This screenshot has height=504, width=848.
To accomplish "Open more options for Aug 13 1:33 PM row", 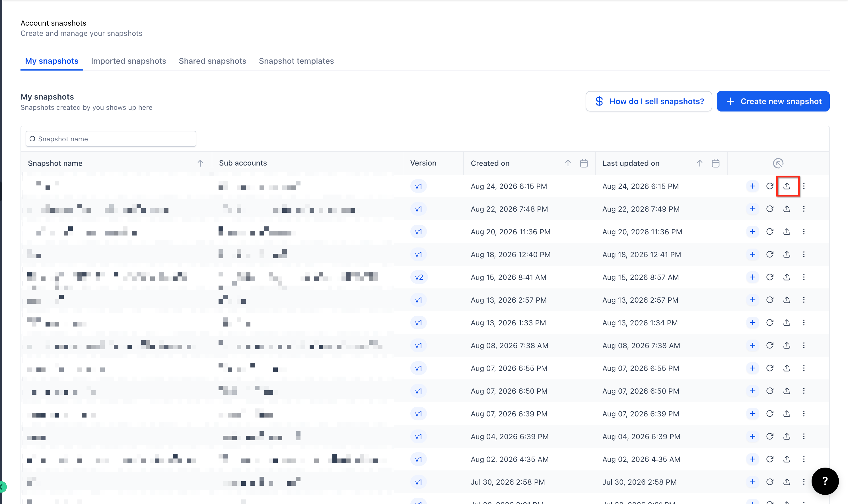I will click(804, 323).
